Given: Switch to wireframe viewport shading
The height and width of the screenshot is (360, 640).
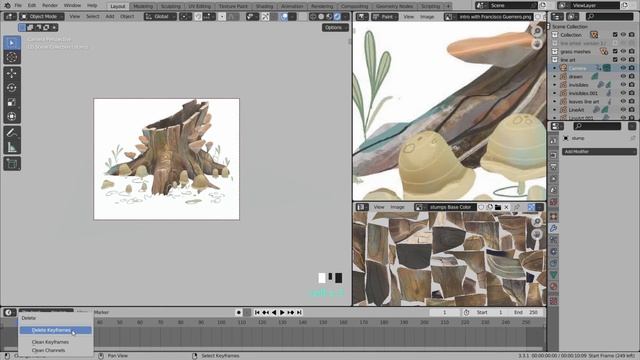Looking at the screenshot, I should (x=313, y=17).
